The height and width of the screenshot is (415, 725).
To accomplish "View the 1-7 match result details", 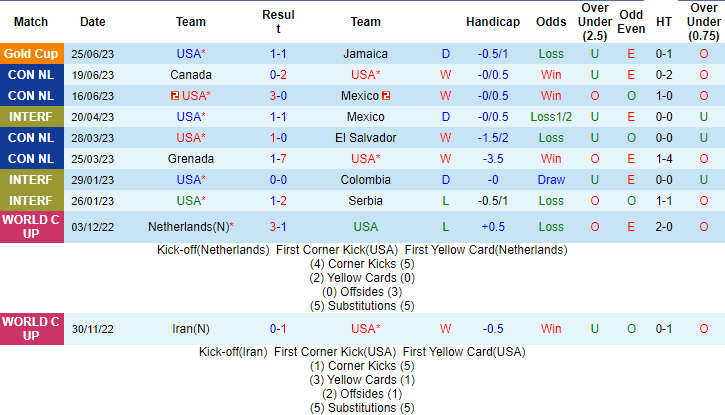I will point(278,159).
